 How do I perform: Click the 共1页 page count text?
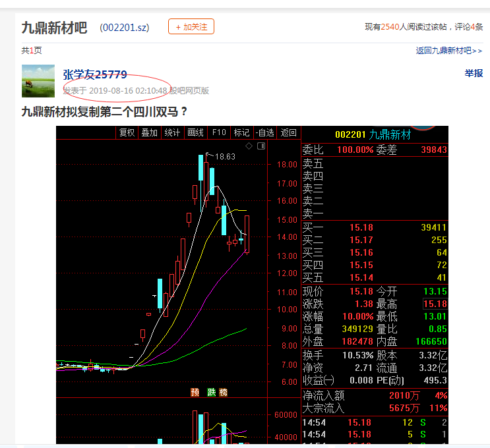coord(32,50)
